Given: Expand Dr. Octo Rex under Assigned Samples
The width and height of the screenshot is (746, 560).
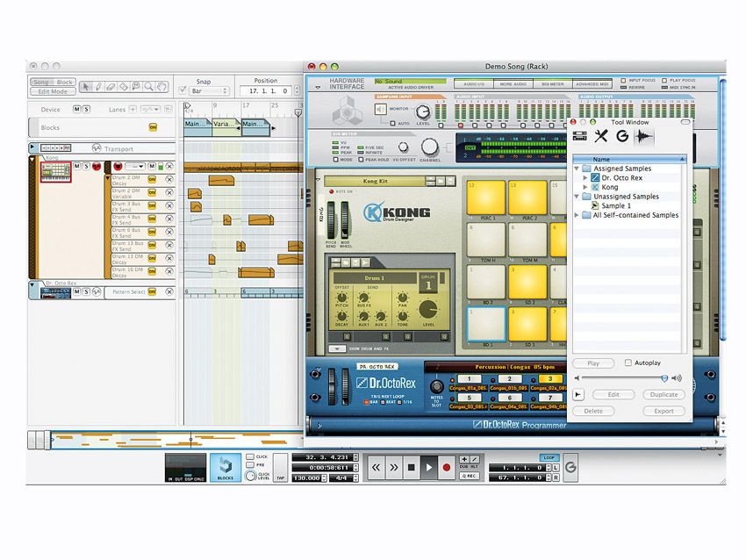Looking at the screenshot, I should click(x=585, y=178).
